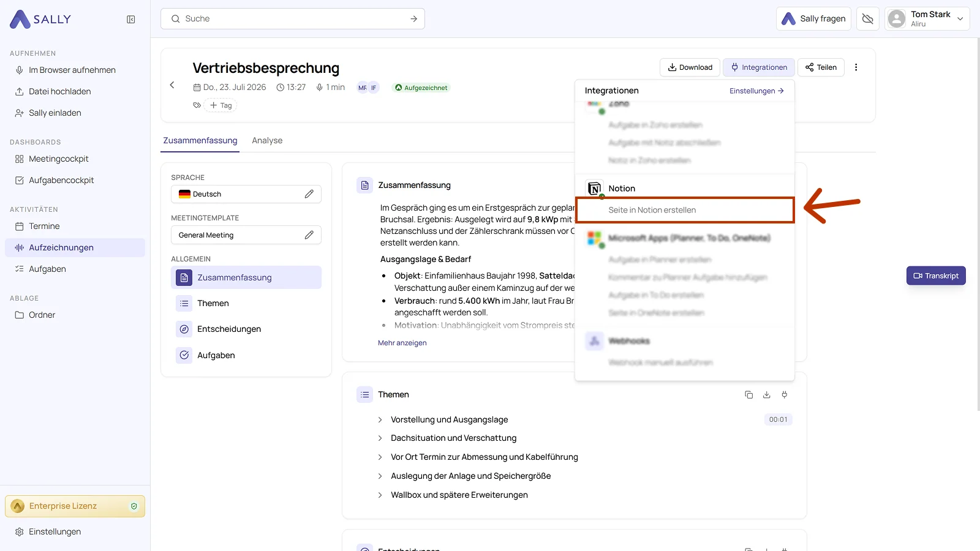Click the Vertriebsbesprechung title

click(266, 68)
